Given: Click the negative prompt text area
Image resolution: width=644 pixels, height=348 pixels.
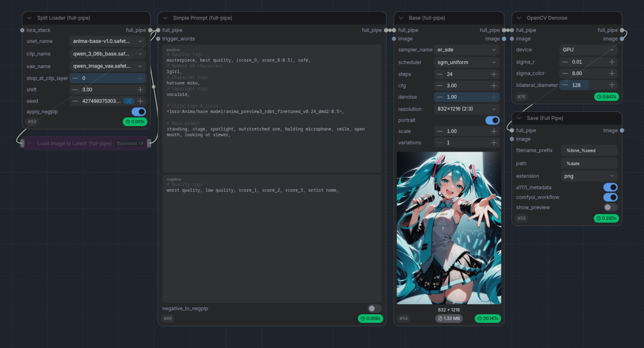Looking at the screenshot, I should pos(272,239).
